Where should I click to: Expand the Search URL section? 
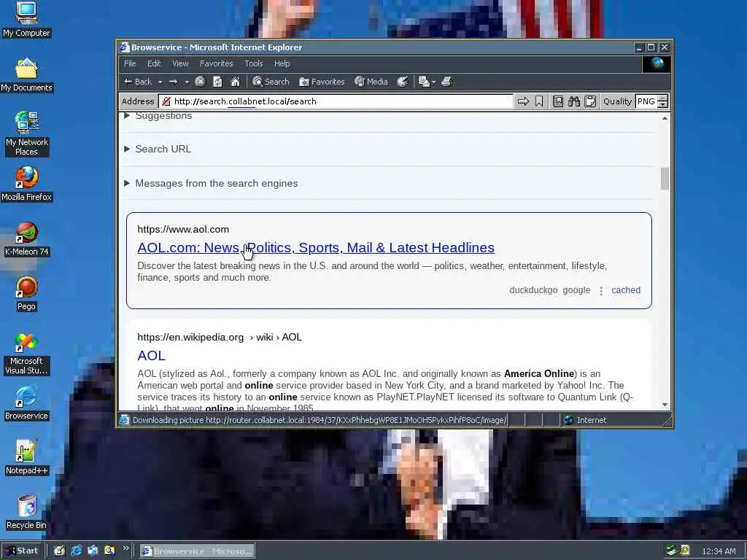pos(158,149)
